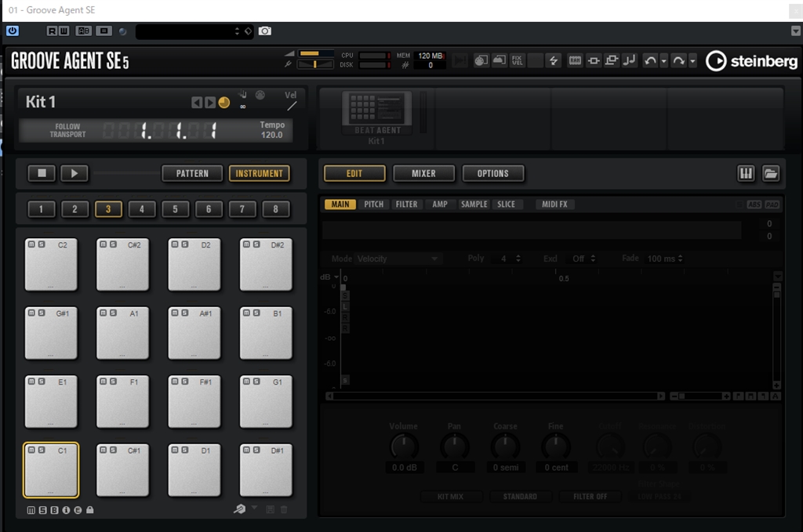Image resolution: width=803 pixels, height=532 pixels.
Task: Toggle the Fix Velocity icon
Action: point(518,61)
